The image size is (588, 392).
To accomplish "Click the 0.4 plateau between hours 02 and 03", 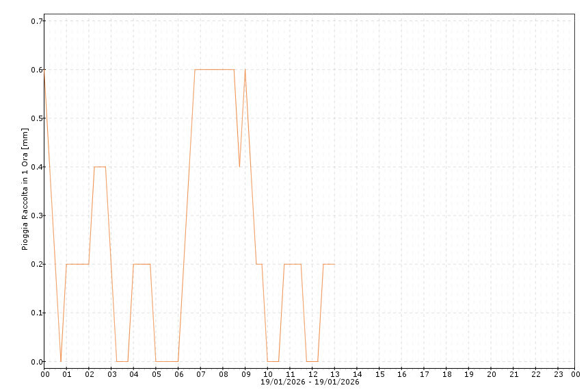I will [100, 167].
